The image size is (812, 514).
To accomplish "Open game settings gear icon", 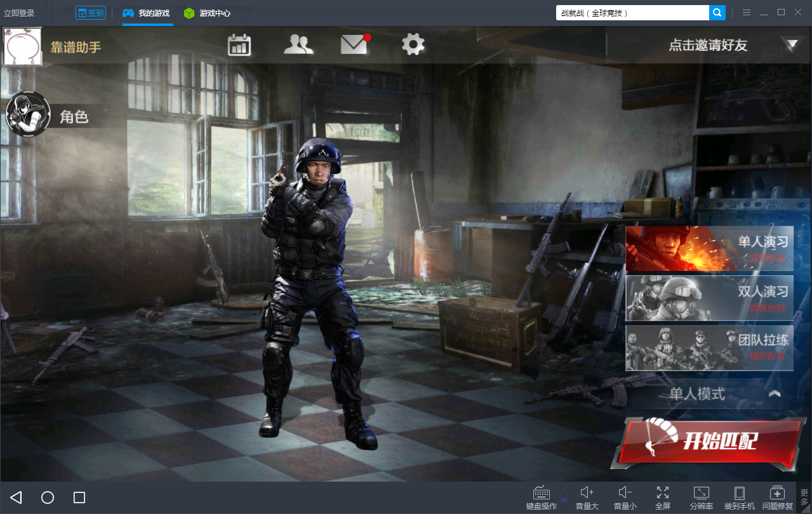I will pos(413,44).
